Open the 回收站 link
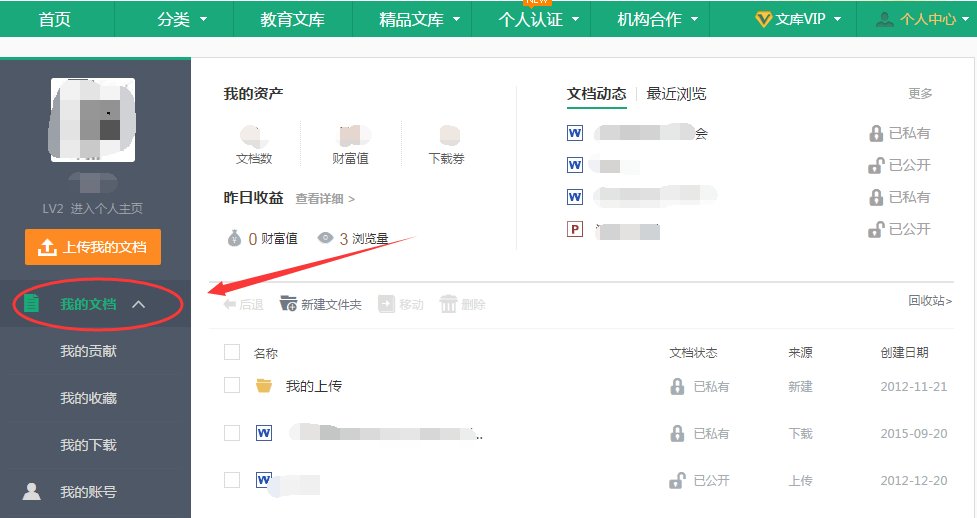The image size is (977, 518). (930, 300)
